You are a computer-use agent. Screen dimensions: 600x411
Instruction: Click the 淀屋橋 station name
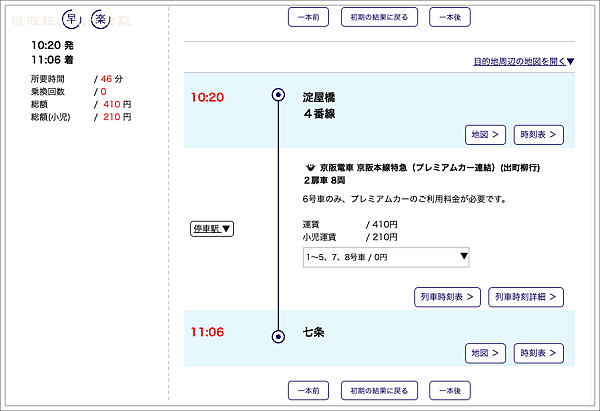319,97
